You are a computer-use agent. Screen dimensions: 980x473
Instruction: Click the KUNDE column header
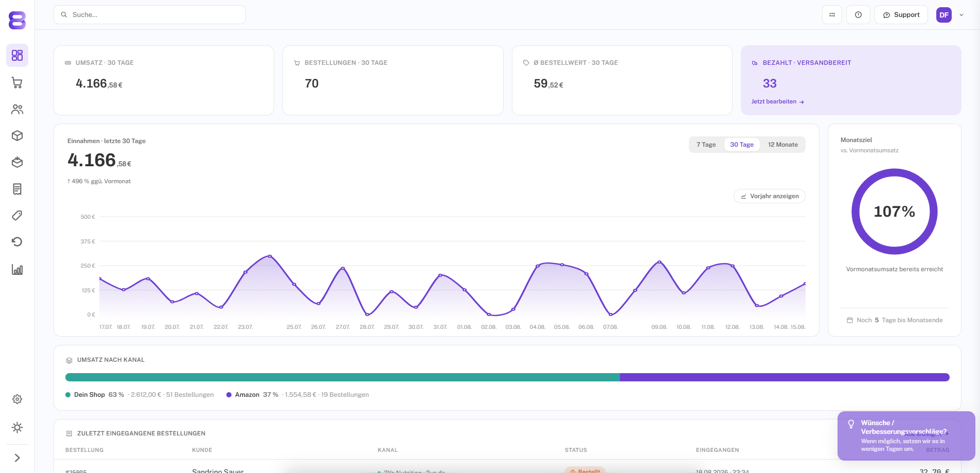[x=202, y=450]
